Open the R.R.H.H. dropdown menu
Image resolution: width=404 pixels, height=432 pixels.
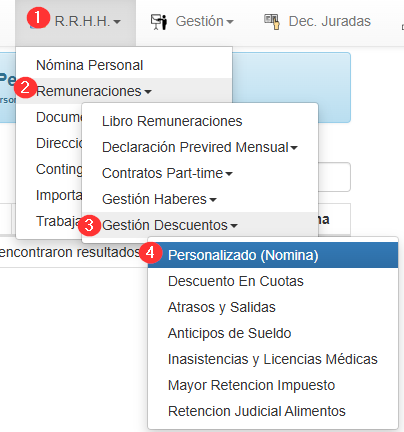pyautogui.click(x=75, y=22)
